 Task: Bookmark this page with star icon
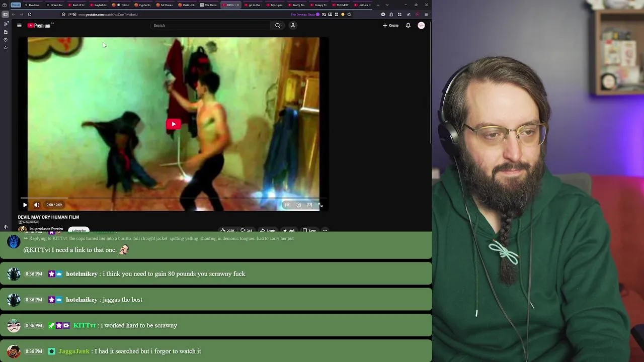tap(349, 15)
